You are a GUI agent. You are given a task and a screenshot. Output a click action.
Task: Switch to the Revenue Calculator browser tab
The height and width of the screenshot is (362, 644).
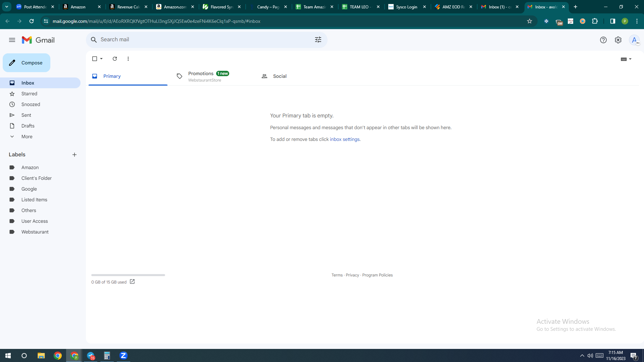129,7
